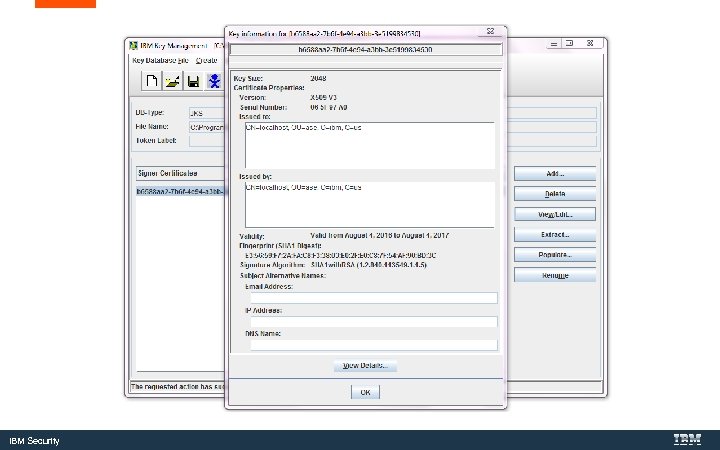Viewport: 720px width, 450px height.
Task: Click the Issued to text area
Action: [370, 145]
